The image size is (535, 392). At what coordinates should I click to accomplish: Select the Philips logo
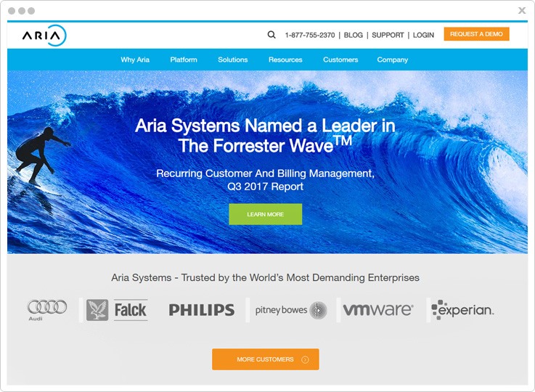click(202, 310)
